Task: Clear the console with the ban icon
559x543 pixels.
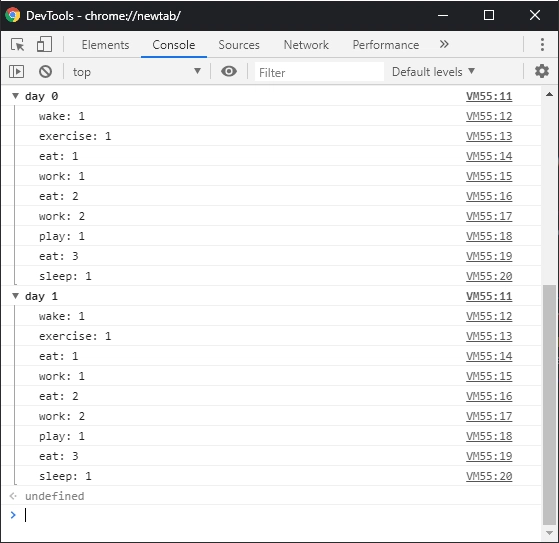Action: [46, 72]
